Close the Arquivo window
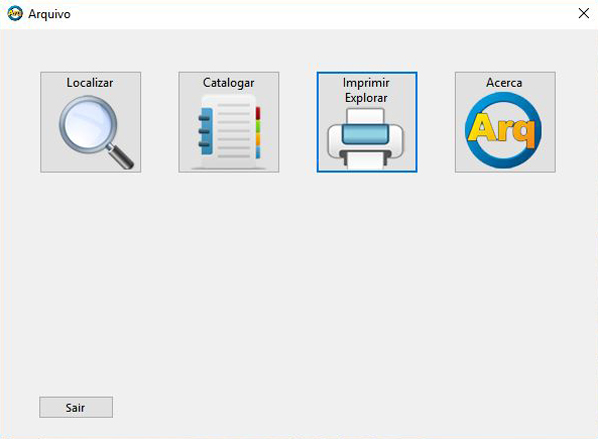This screenshot has height=439, width=598. click(x=584, y=13)
